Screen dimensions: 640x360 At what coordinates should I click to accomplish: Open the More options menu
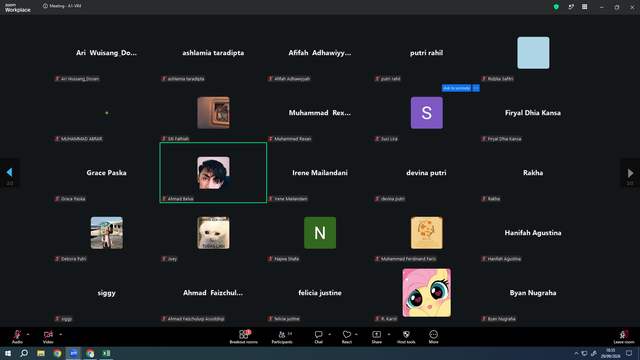[x=433, y=337]
